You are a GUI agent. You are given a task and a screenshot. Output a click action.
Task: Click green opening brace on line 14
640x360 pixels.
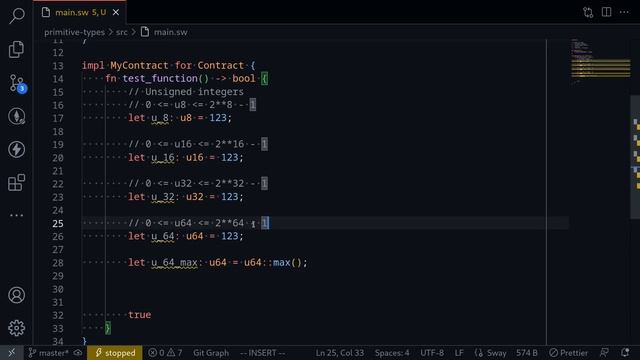tap(264, 78)
